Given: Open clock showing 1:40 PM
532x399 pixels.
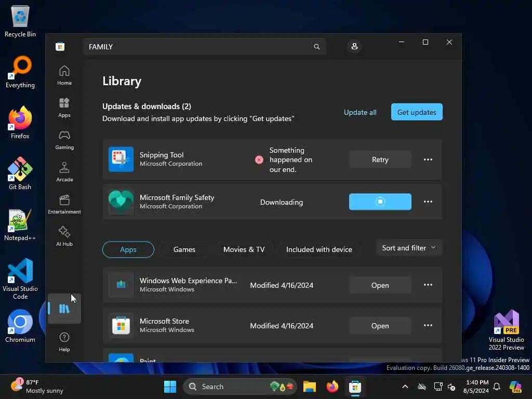Looking at the screenshot, I should click(x=476, y=387).
